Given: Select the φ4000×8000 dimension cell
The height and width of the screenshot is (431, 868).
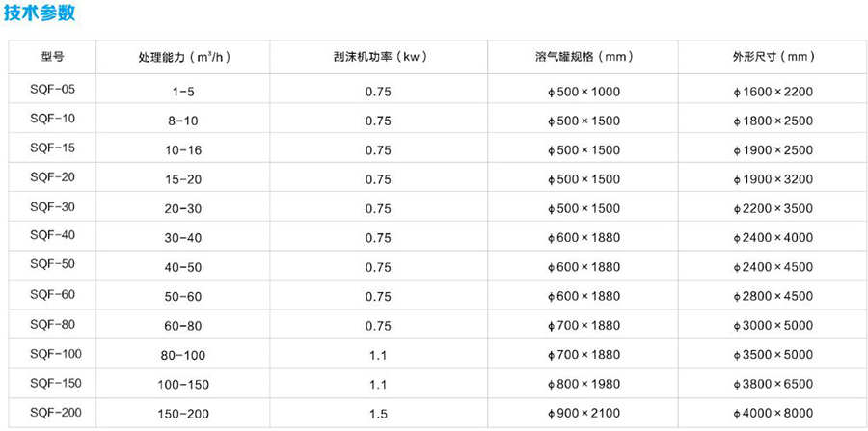Looking at the screenshot, I should tap(773, 414).
